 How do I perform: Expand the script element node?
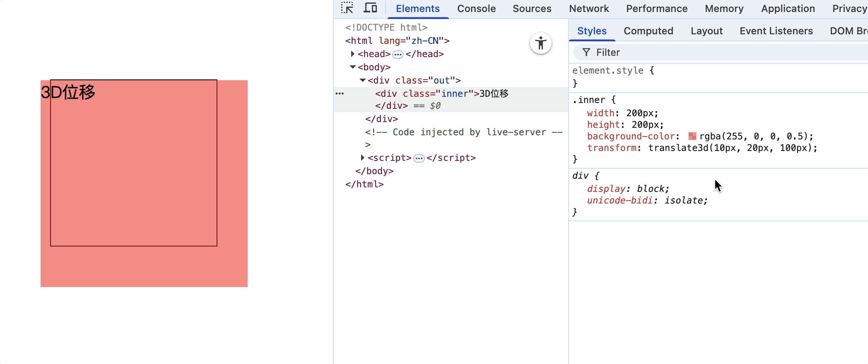coord(362,158)
